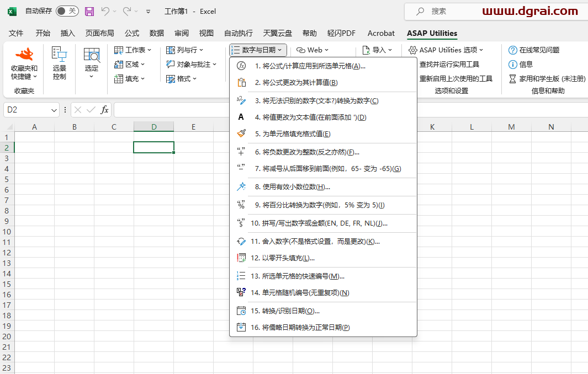This screenshot has width=588, height=374.
Task: Click the 信息 info icon
Action: click(x=513, y=65)
